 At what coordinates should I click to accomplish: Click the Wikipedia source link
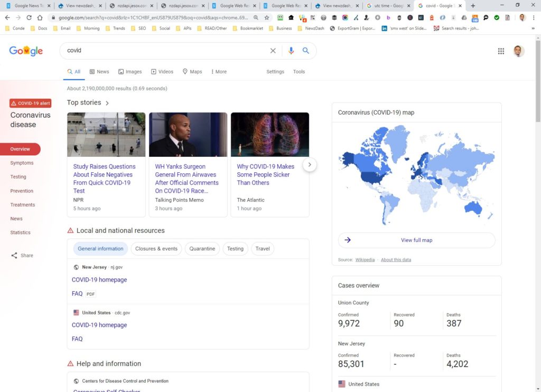(365, 260)
